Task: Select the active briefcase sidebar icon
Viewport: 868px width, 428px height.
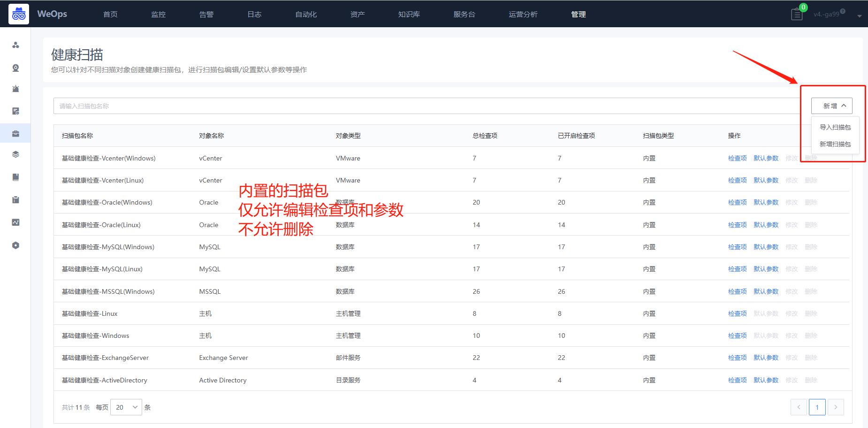Action: point(15,133)
